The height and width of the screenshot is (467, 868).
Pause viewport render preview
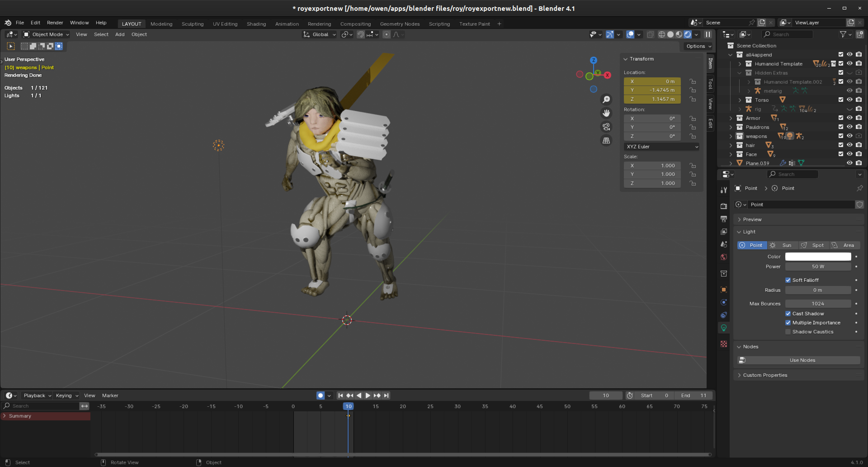(x=708, y=34)
